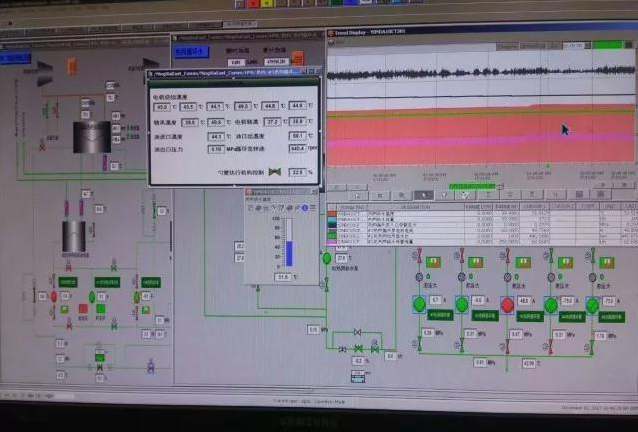This screenshot has height=432, width=638.
Task: Click the RANGE LOW column header in trend legend
Action: tap(478, 207)
